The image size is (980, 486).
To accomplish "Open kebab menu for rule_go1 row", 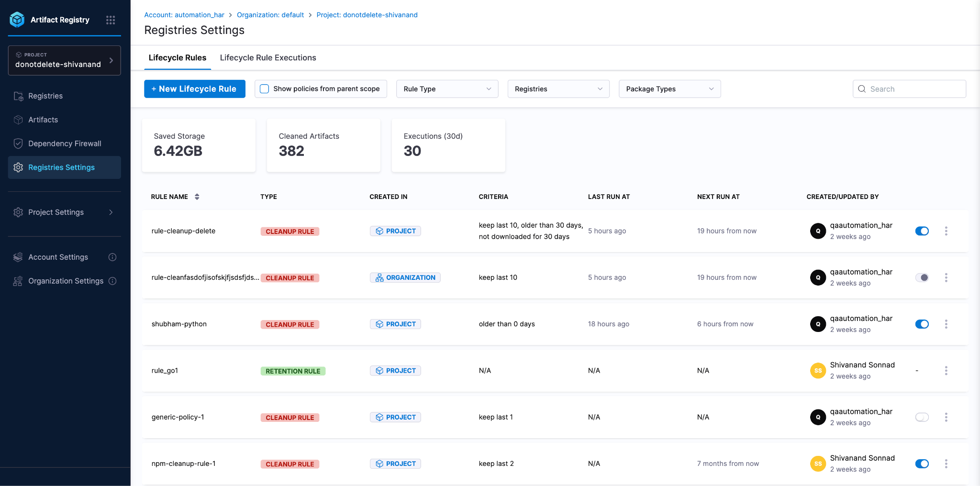I will (946, 371).
